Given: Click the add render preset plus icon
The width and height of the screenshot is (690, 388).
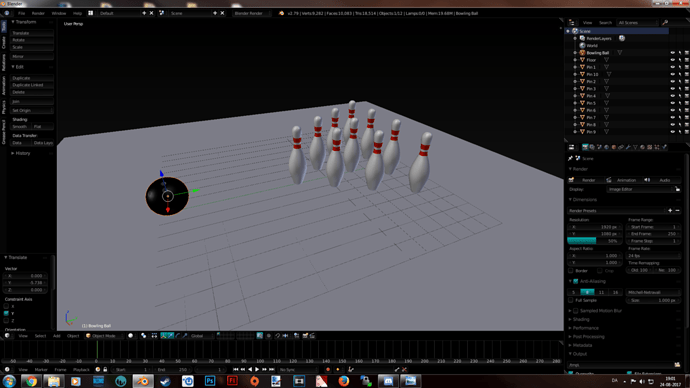Looking at the screenshot, I should coord(670,211).
